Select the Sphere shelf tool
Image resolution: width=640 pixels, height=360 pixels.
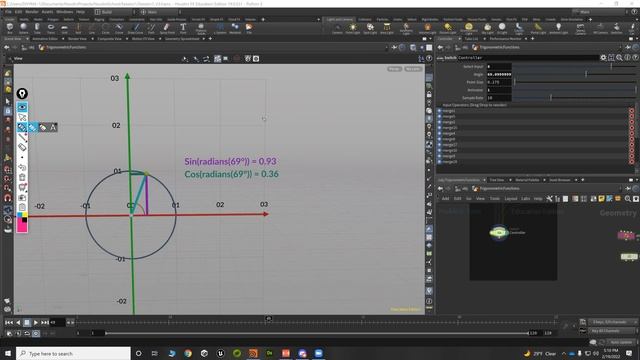(x=24, y=28)
